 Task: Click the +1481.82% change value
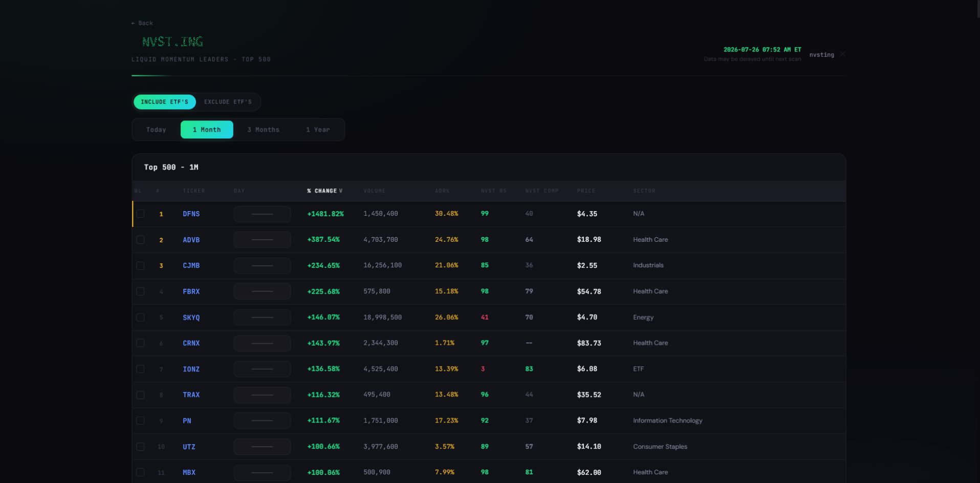click(x=325, y=214)
